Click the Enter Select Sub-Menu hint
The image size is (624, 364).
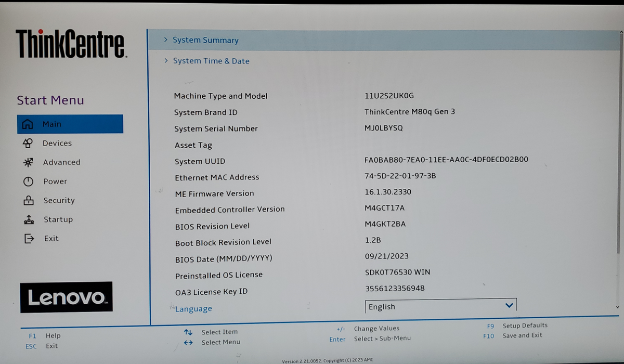370,339
